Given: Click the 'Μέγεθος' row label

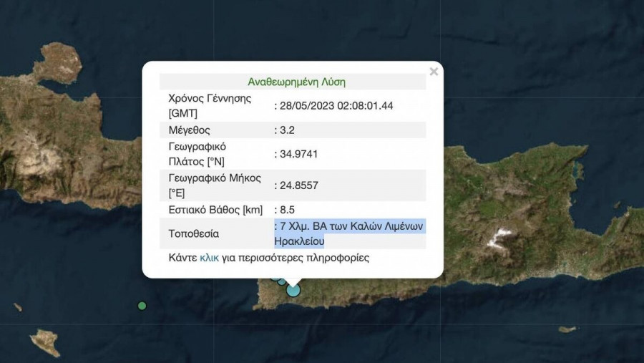Looking at the screenshot, I should point(190,130).
